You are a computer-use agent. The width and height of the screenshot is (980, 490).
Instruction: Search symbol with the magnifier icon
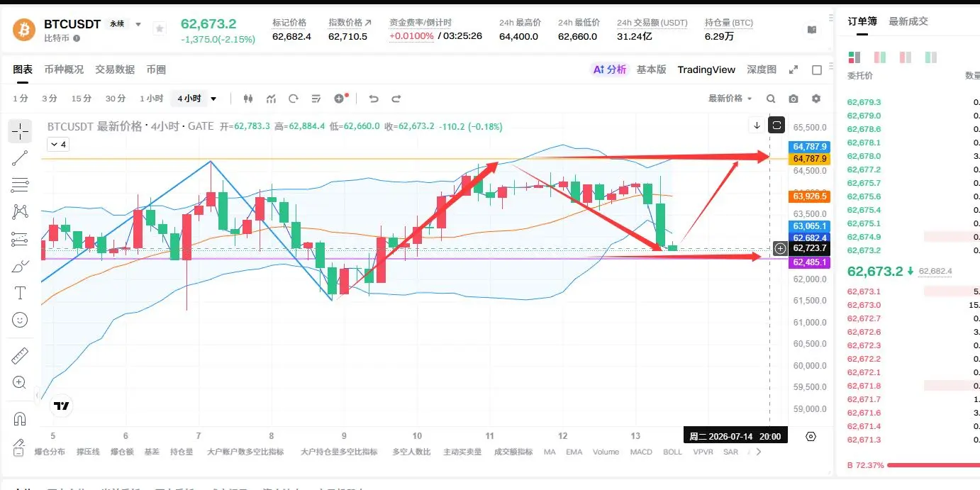point(771,99)
